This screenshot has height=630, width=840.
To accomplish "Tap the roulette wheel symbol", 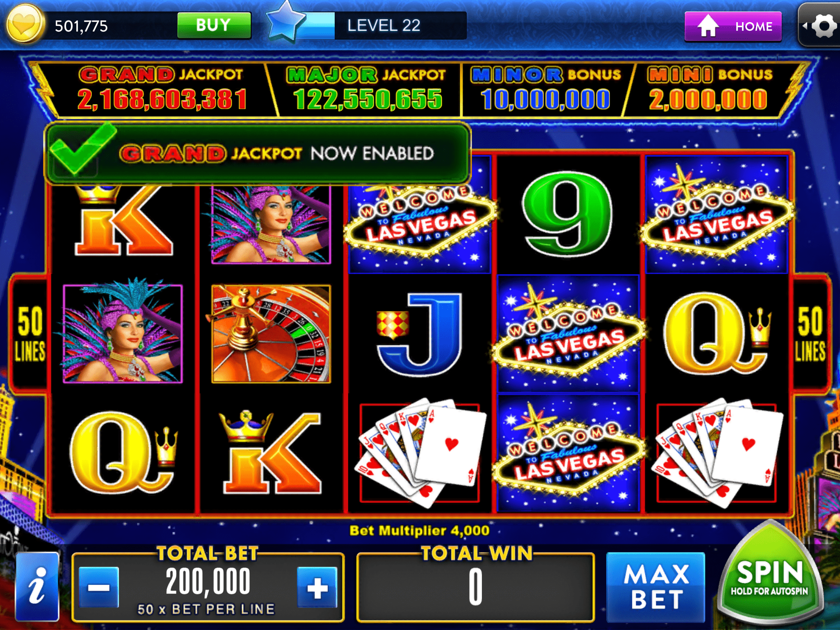I will [271, 333].
